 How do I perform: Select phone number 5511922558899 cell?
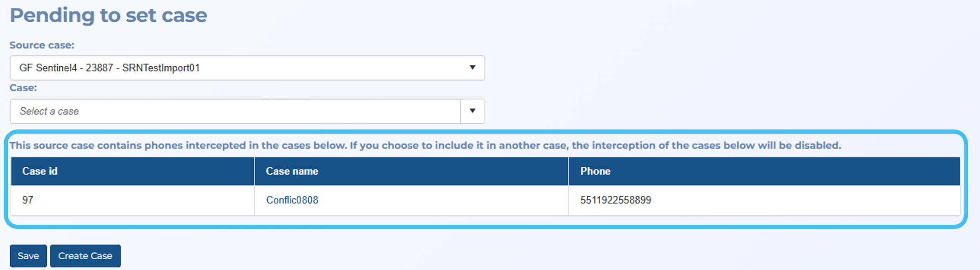point(615,200)
